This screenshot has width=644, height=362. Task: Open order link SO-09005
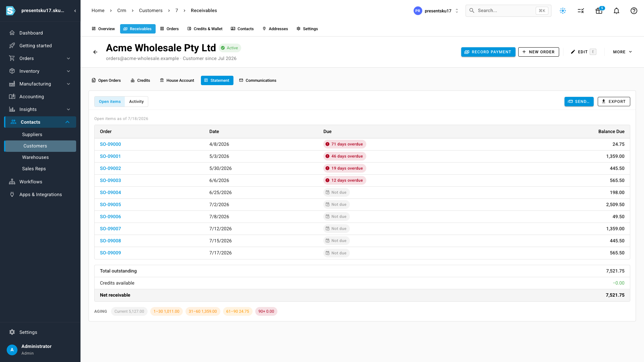pyautogui.click(x=110, y=204)
